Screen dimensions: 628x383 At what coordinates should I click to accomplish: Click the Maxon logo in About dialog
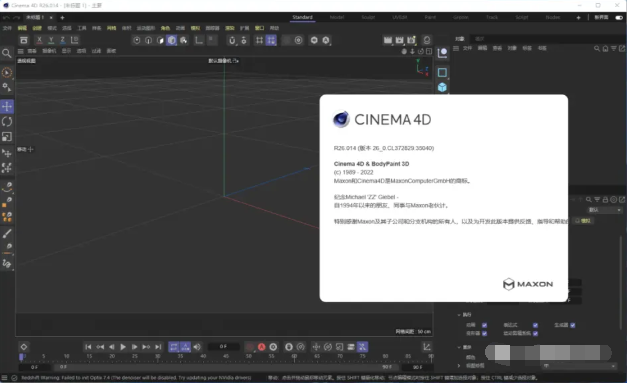tap(528, 284)
